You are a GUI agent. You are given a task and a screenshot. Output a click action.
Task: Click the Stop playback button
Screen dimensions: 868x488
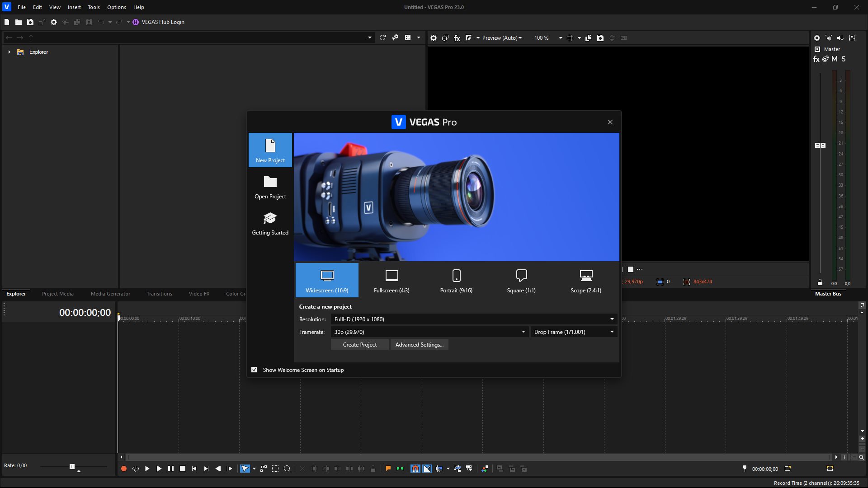pyautogui.click(x=183, y=469)
